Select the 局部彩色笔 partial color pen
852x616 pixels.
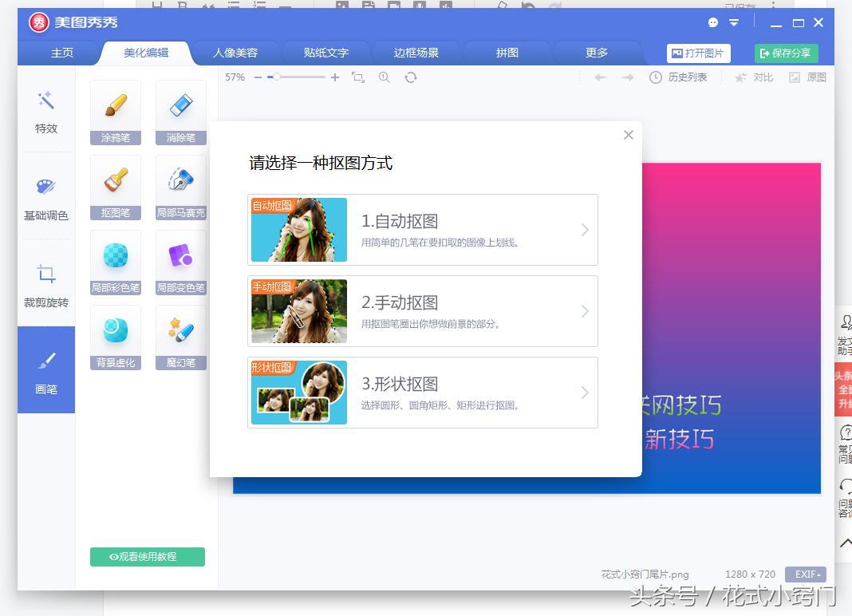click(115, 262)
